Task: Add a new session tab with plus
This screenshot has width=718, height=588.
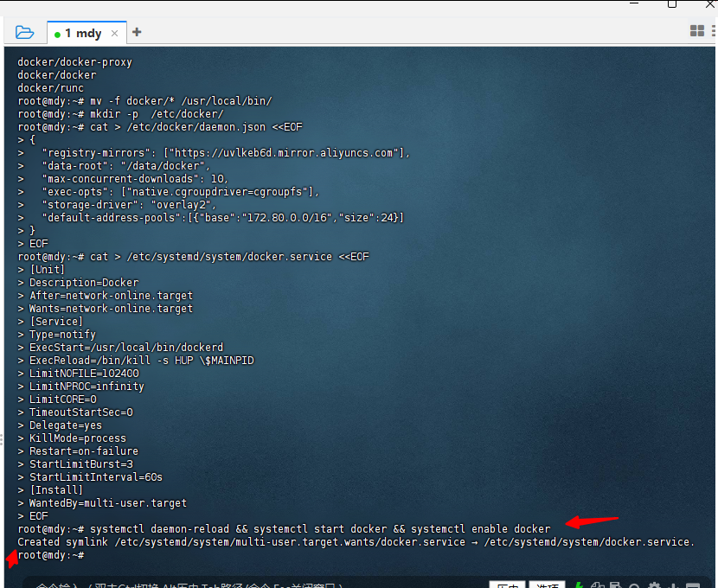Action: pyautogui.click(x=137, y=32)
